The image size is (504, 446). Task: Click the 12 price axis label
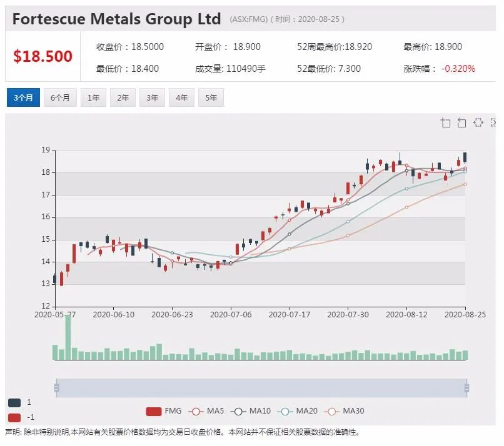coord(46,305)
